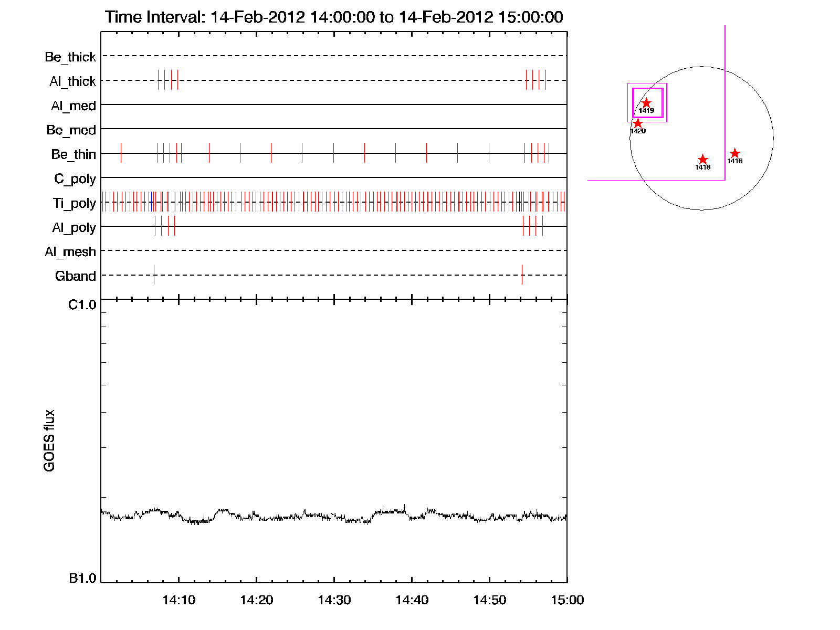Click the red star for region 1420

[637, 123]
